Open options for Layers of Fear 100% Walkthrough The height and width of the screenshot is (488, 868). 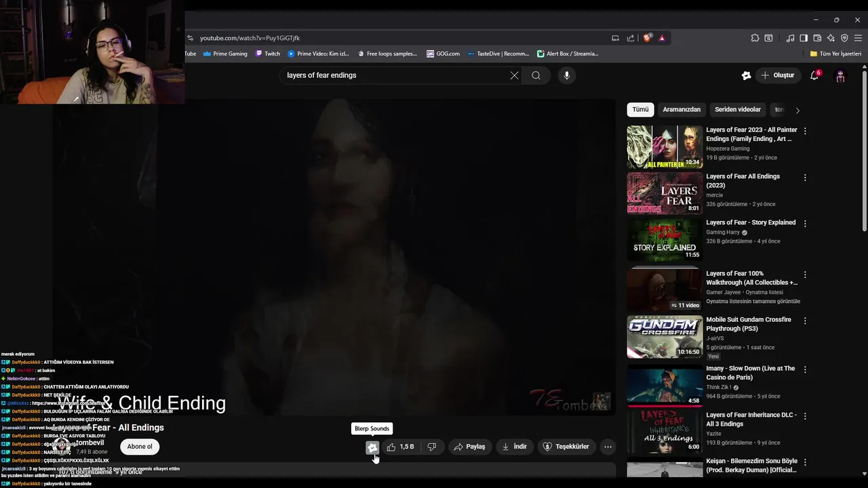[x=805, y=274]
